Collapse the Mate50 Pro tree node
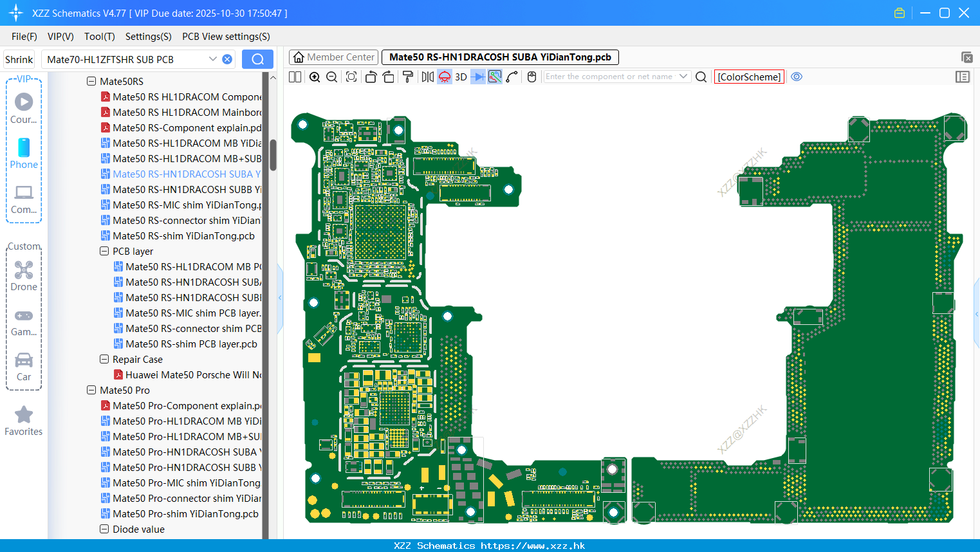Viewport: 980px width, 552px height. [x=91, y=391]
